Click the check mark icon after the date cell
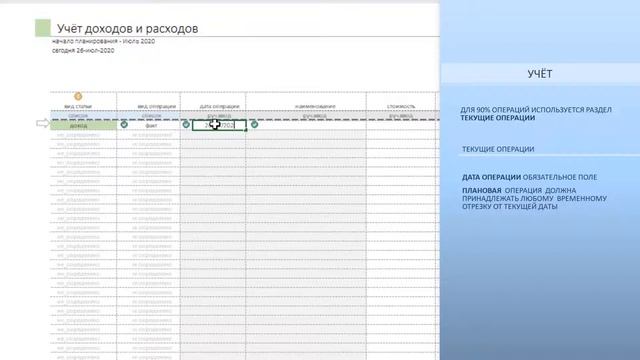This screenshot has height=360, width=640. tap(254, 124)
